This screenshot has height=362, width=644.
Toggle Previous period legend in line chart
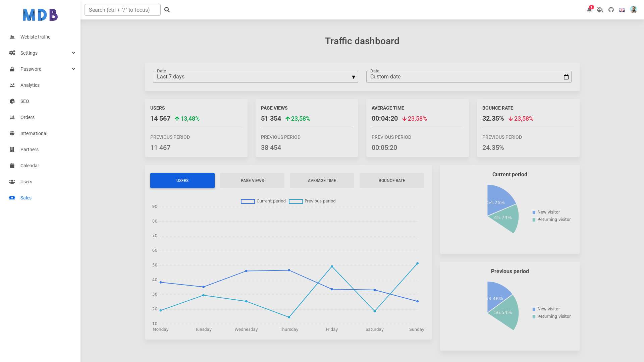coord(312,201)
